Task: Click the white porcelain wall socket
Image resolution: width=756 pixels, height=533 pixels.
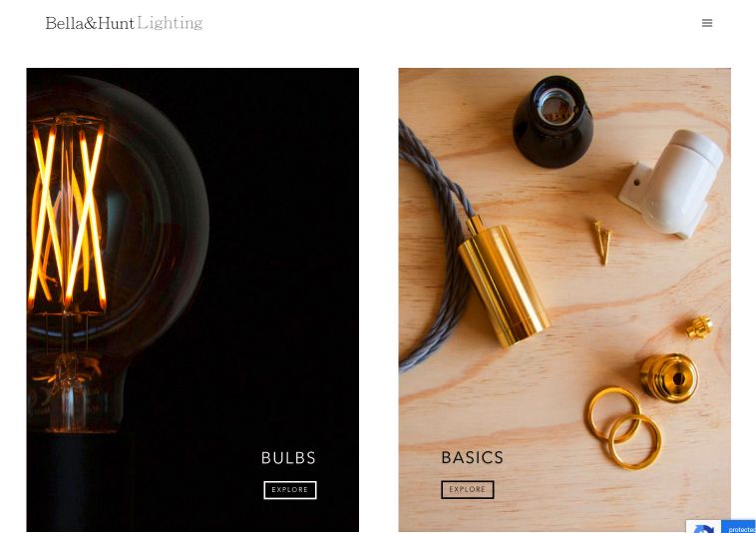Action: coord(672,184)
